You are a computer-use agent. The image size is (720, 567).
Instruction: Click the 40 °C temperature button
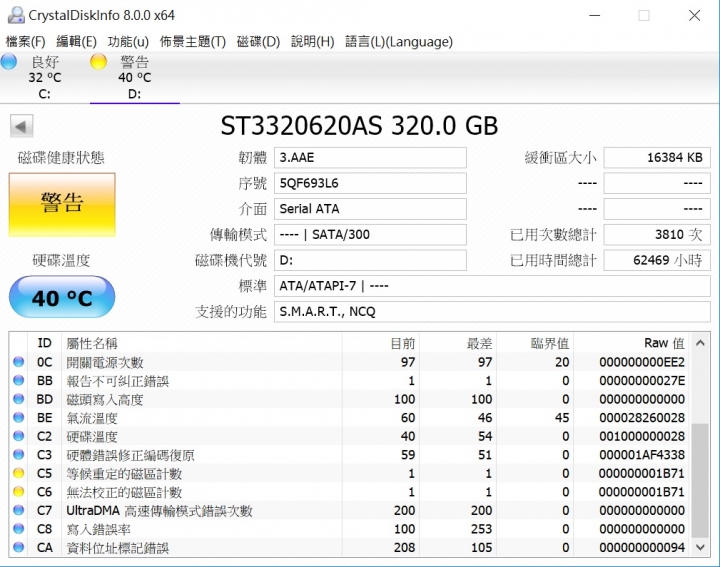[62, 297]
